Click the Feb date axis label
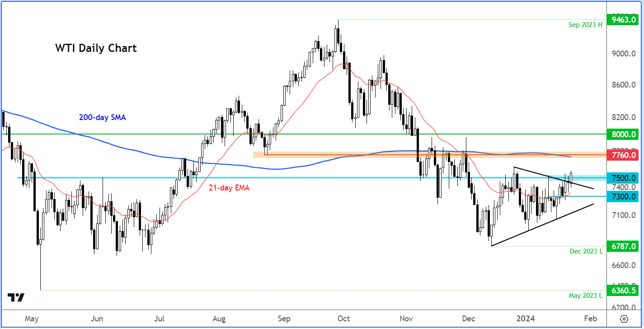The image size is (644, 329). 590,319
